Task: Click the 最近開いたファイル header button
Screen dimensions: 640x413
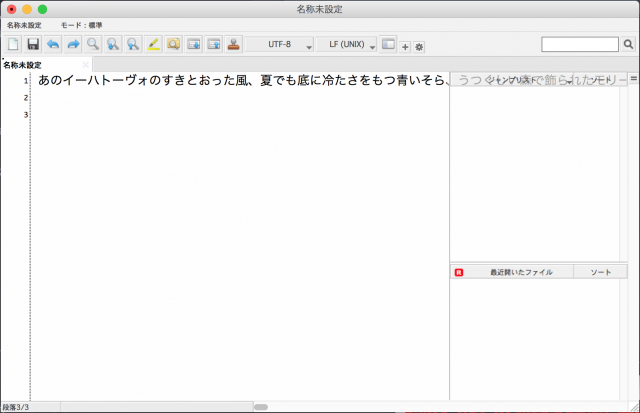Action: tap(520, 272)
